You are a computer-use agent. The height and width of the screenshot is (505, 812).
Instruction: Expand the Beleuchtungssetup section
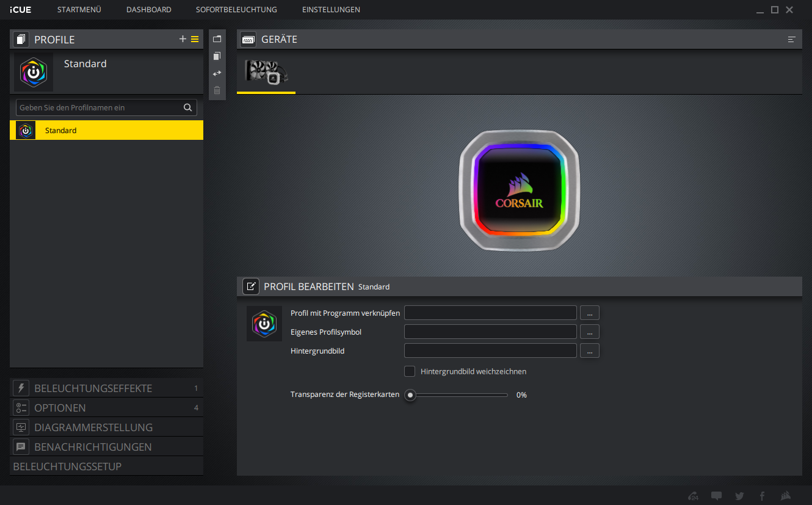(x=106, y=466)
